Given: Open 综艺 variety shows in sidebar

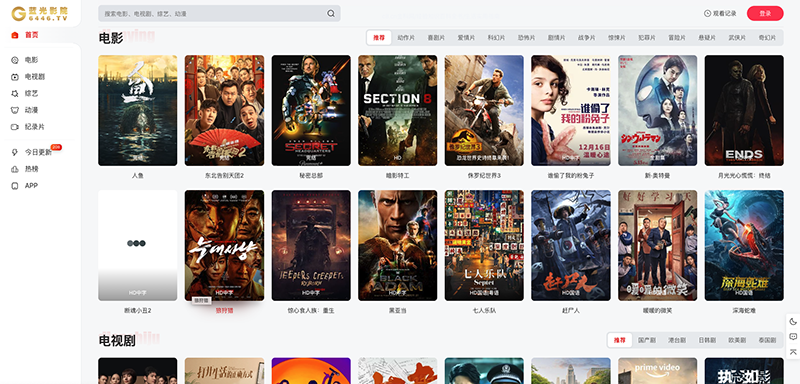Looking at the screenshot, I should tap(25, 93).
